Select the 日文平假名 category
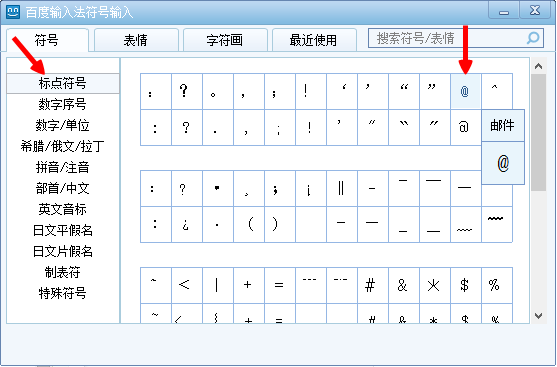The height and width of the screenshot is (367, 557). (63, 231)
